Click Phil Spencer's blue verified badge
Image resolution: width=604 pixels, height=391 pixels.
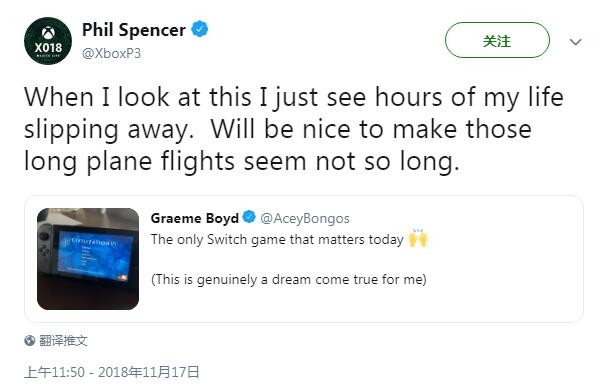point(200,29)
